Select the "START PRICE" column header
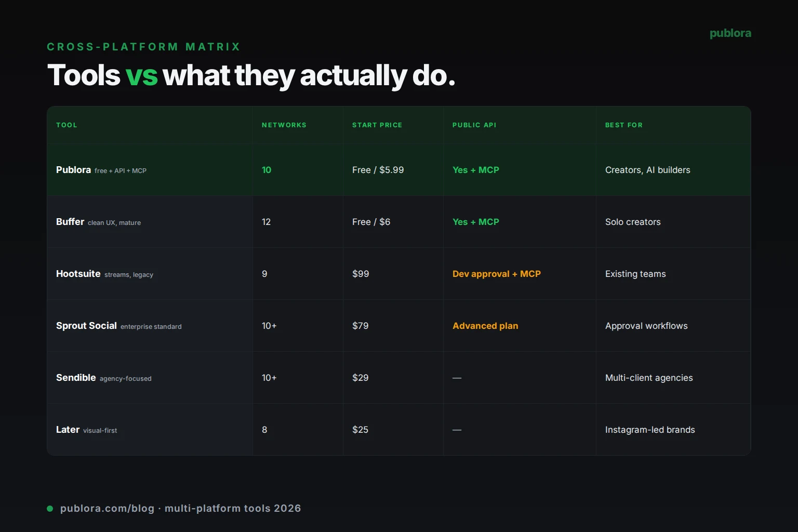The height and width of the screenshot is (532, 798). click(377, 125)
